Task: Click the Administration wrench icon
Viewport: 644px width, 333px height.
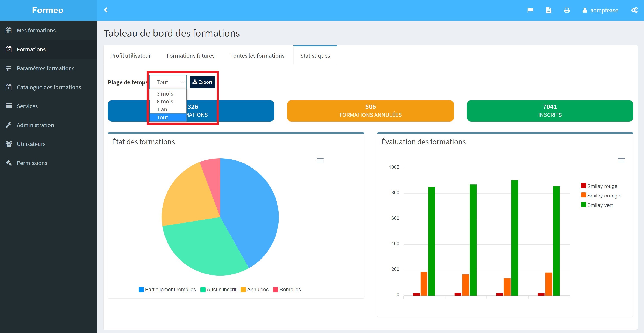Action: tap(9, 125)
